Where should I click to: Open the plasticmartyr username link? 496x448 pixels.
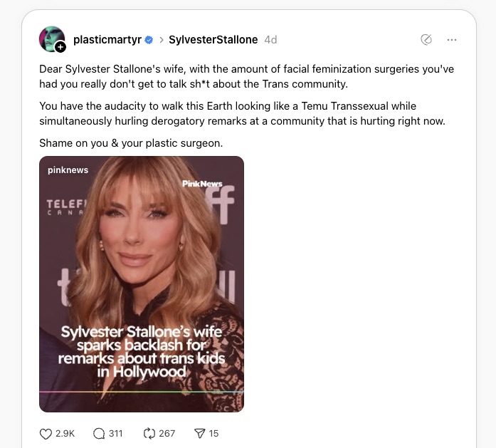point(107,40)
